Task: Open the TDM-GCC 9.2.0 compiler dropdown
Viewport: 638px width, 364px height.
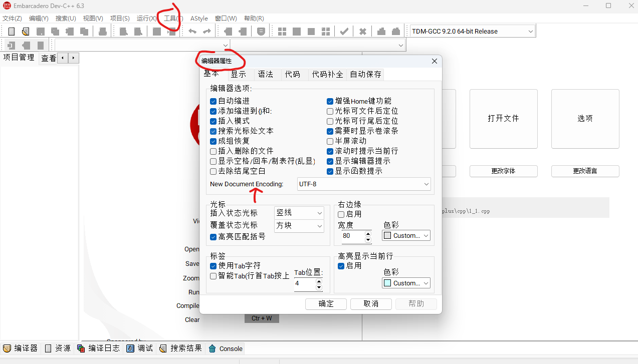Action: click(x=473, y=31)
